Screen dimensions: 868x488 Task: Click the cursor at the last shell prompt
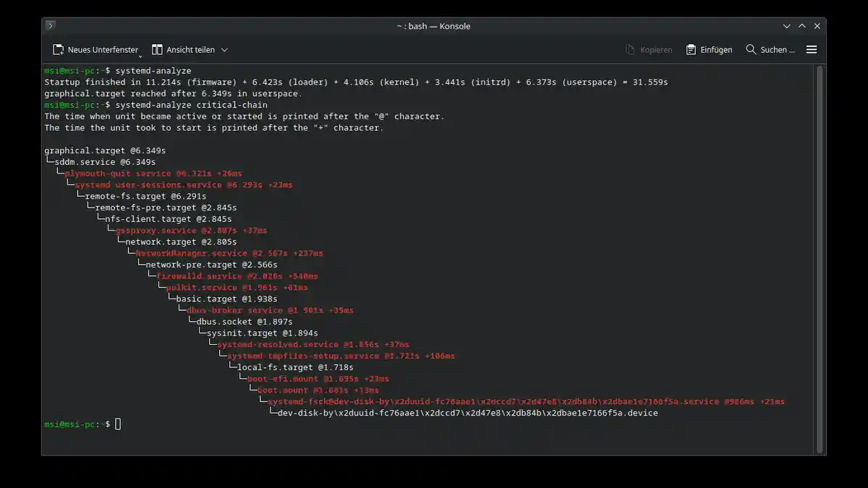118,424
